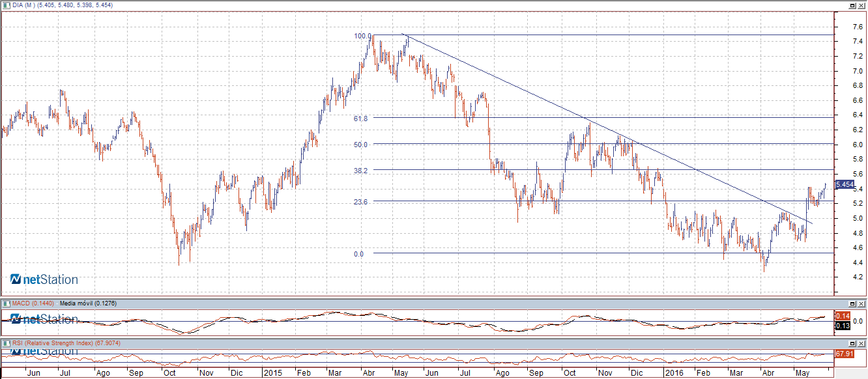This screenshot has height=379, width=868.
Task: Click the RSI value tag 67.91
Action: point(844,354)
